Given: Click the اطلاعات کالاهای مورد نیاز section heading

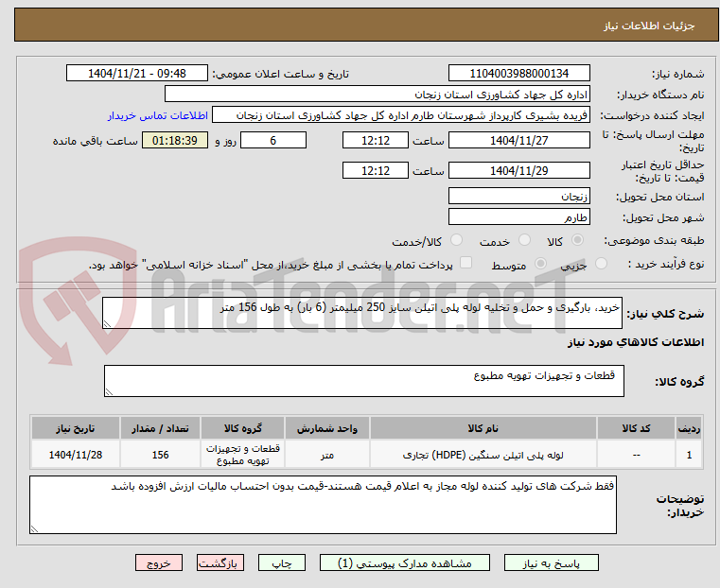Looking at the screenshot, I should point(636,342).
